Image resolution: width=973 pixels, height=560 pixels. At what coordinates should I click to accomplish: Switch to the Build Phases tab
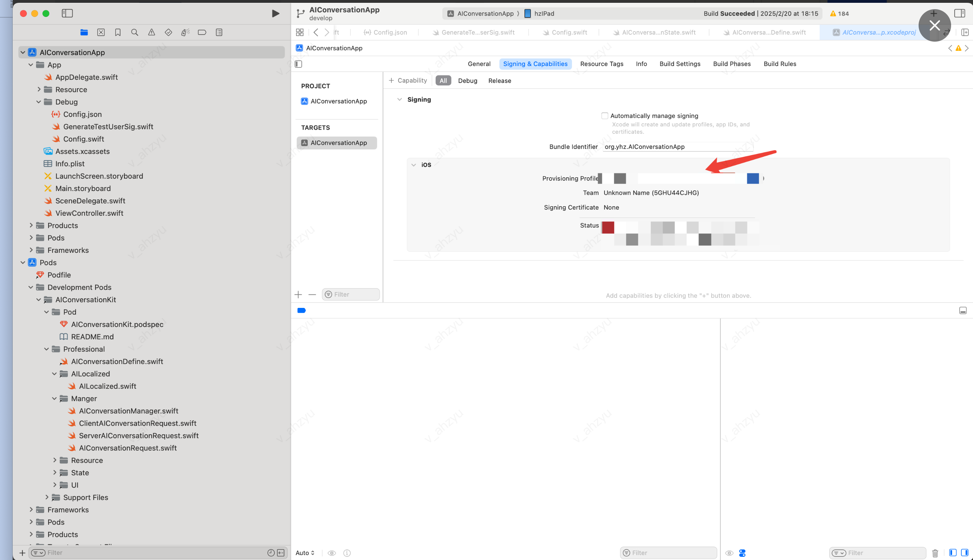pos(732,64)
